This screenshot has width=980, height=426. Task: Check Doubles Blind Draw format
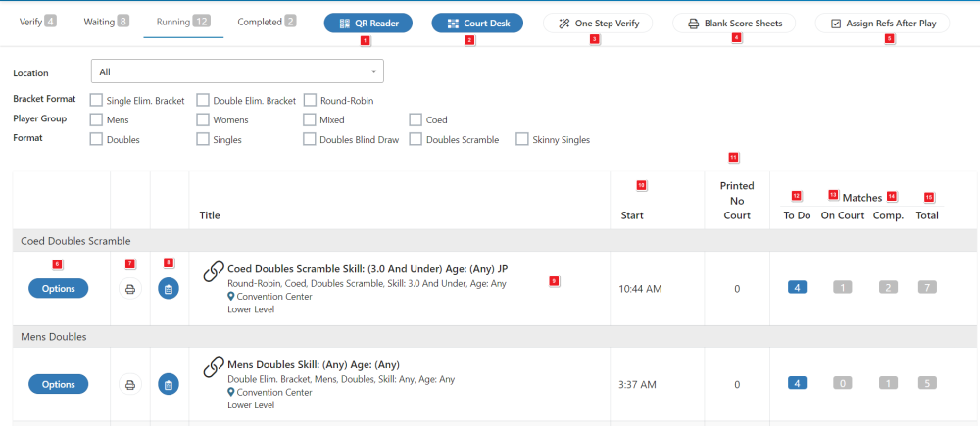[x=310, y=139]
